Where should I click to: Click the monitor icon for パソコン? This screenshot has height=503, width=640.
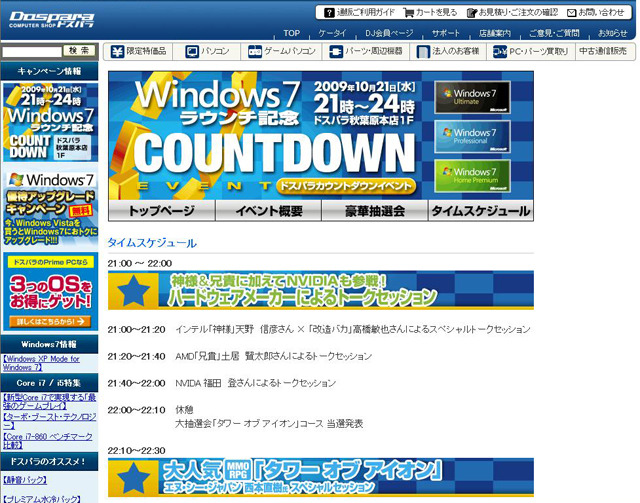click(192, 51)
